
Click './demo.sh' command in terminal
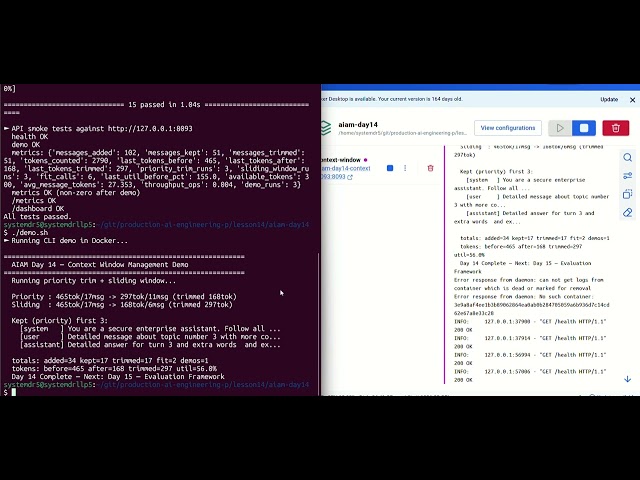[x=29, y=233]
